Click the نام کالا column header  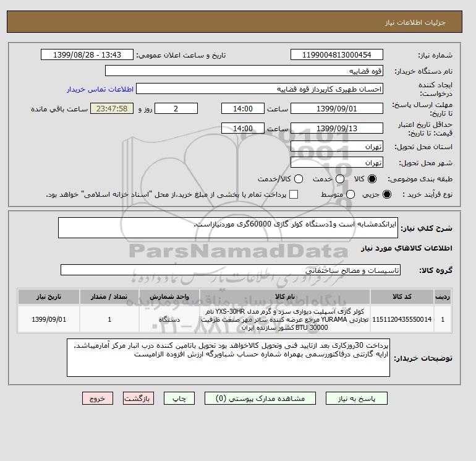pyautogui.click(x=285, y=296)
